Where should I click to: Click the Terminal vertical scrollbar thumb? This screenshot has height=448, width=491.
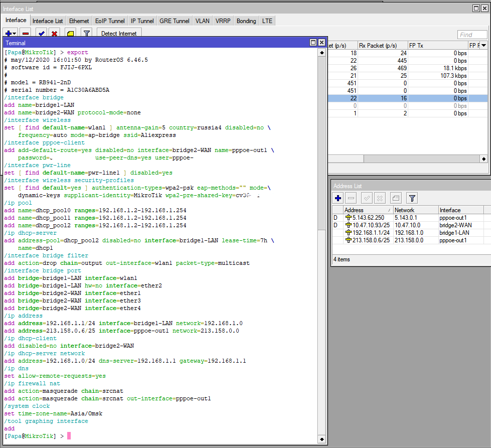(322, 144)
